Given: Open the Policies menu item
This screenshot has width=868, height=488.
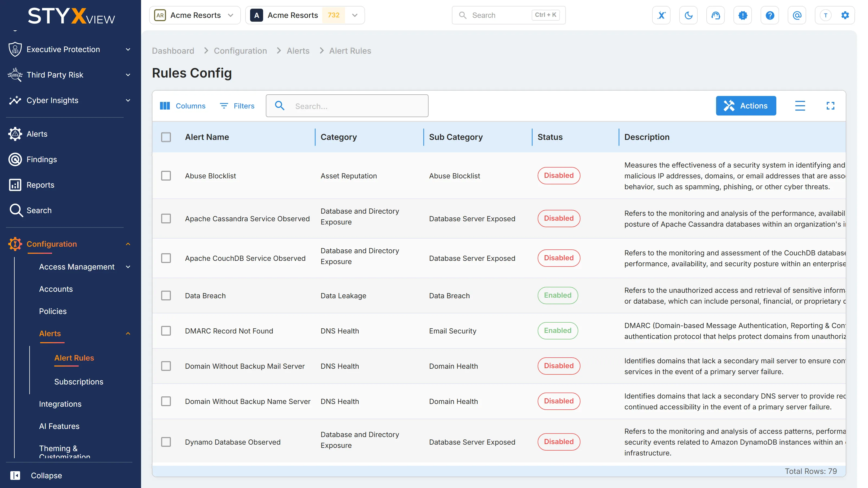Looking at the screenshot, I should click(53, 311).
